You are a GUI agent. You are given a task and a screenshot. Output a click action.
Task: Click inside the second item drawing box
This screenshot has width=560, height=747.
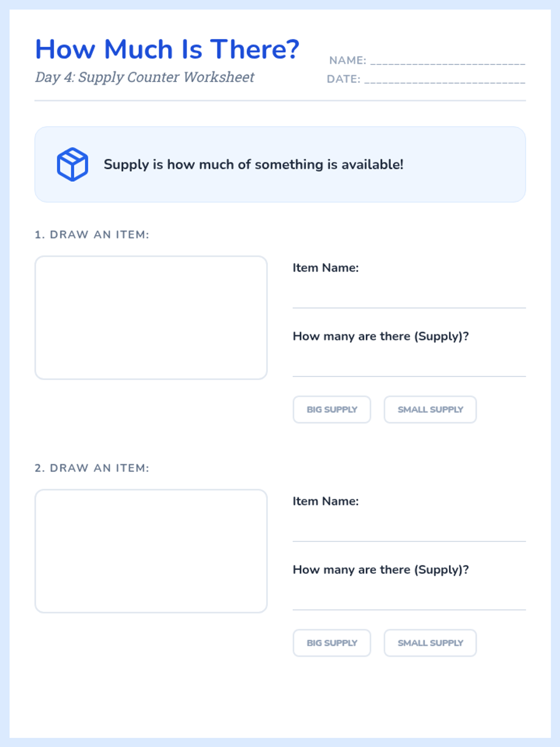tap(151, 551)
